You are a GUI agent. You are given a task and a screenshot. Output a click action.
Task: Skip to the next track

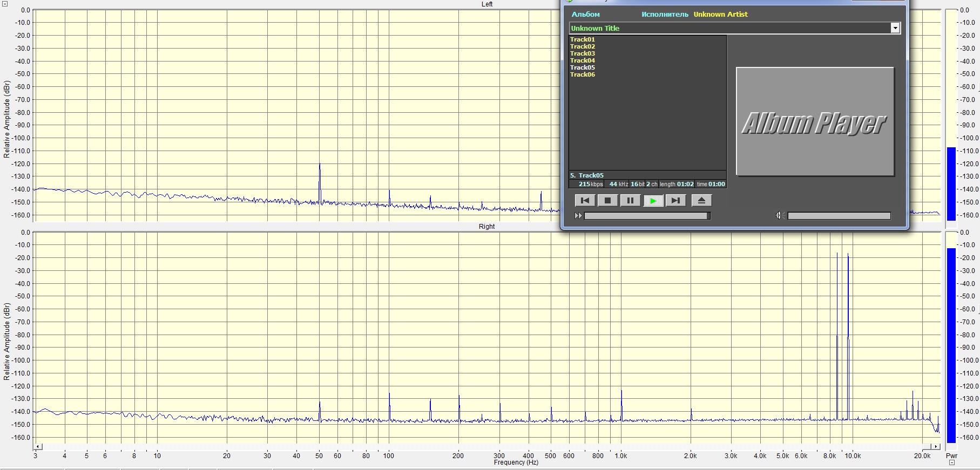[675, 201]
